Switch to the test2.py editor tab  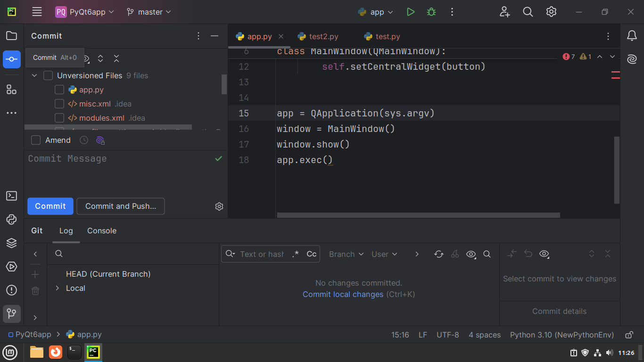click(x=318, y=36)
